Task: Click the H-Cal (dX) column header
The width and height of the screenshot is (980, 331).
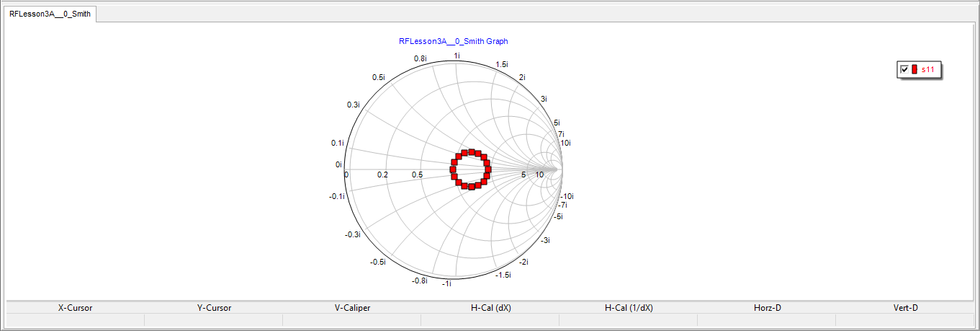Action: coord(490,308)
